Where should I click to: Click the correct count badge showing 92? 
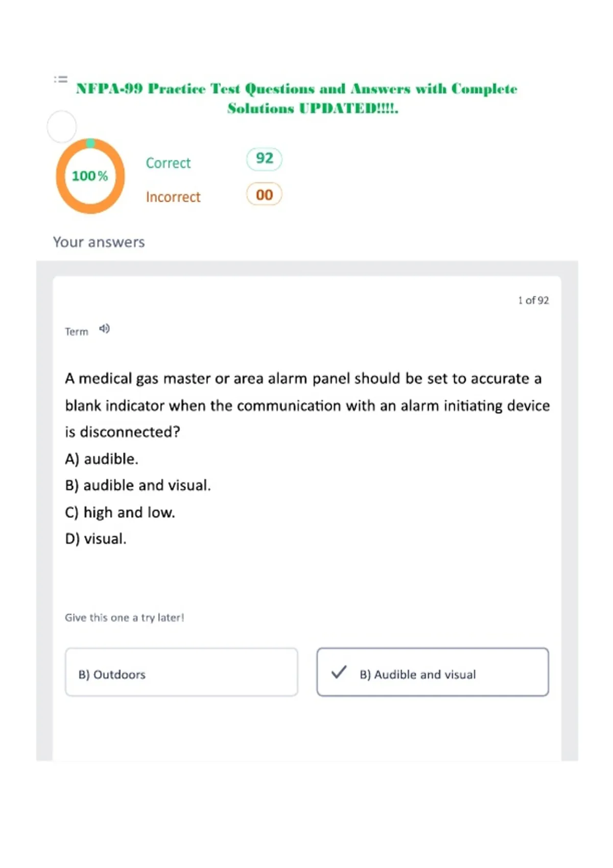point(264,159)
